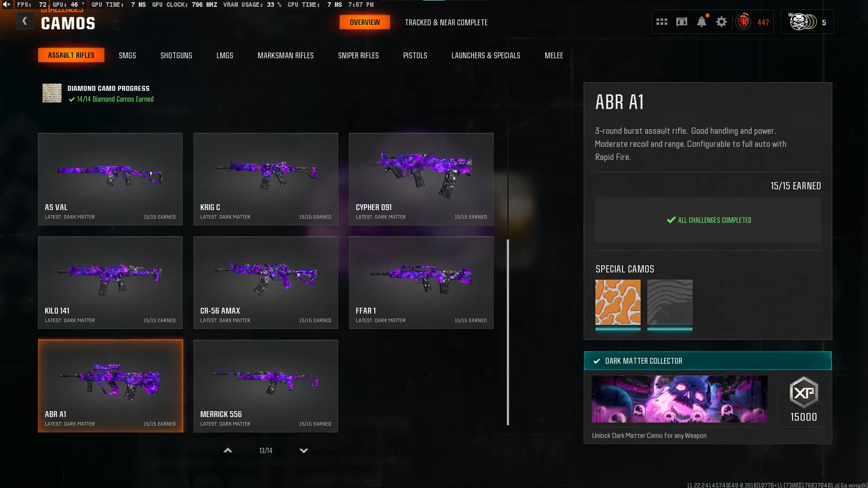The width and height of the screenshot is (868, 488).
Task: Open the notifications bell icon
Action: 702,22
